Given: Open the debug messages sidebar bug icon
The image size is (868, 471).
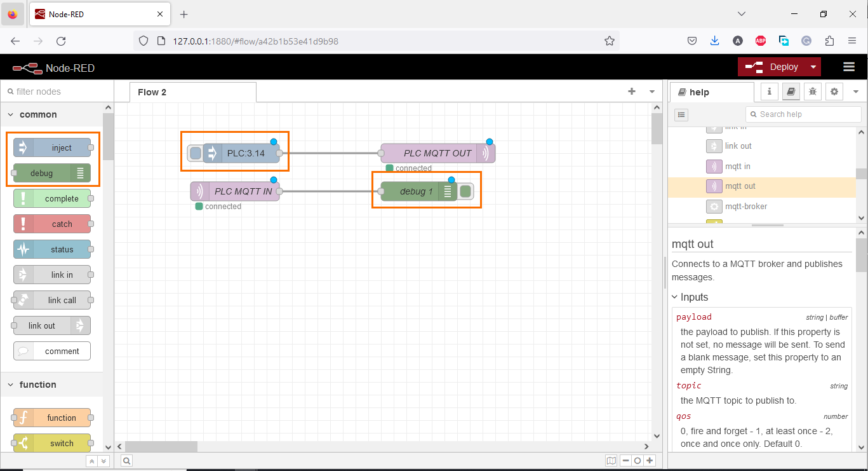Looking at the screenshot, I should point(813,92).
